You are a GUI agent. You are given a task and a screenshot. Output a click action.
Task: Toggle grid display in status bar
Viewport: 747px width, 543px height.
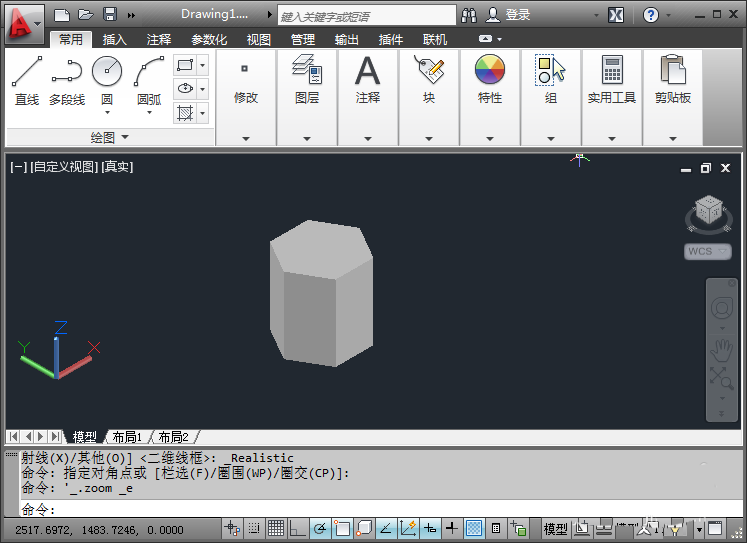click(x=274, y=529)
